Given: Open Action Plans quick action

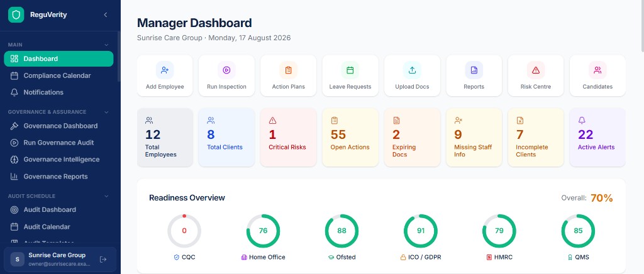Looking at the screenshot, I should point(288,76).
